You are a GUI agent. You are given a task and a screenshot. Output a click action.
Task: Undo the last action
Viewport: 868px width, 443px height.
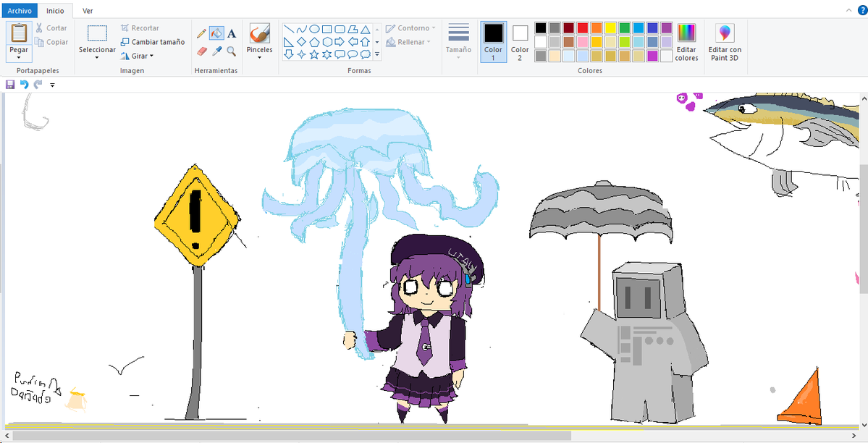24,84
